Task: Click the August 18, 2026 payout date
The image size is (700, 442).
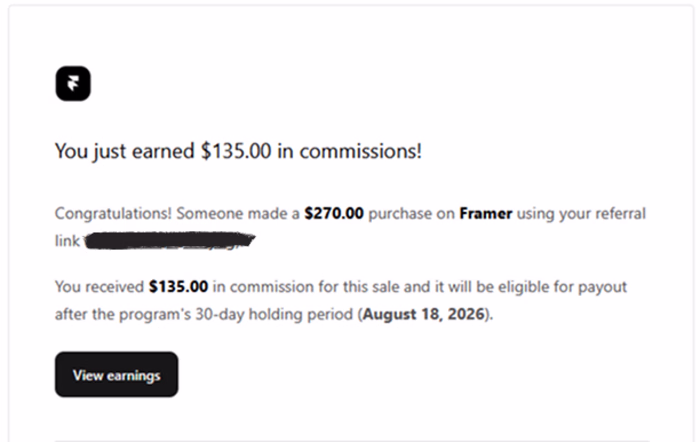Action: [424, 314]
